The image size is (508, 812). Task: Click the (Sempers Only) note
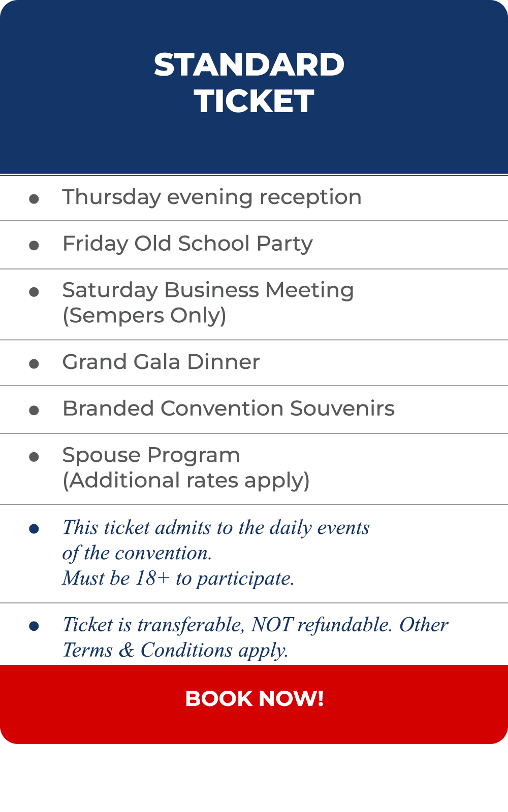click(x=144, y=316)
